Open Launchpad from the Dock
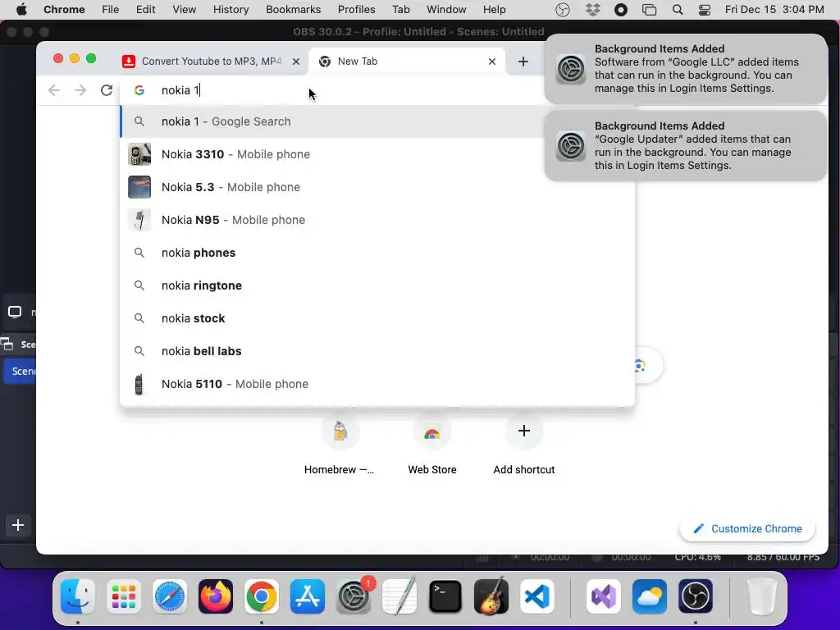The image size is (840, 630). pos(124,596)
